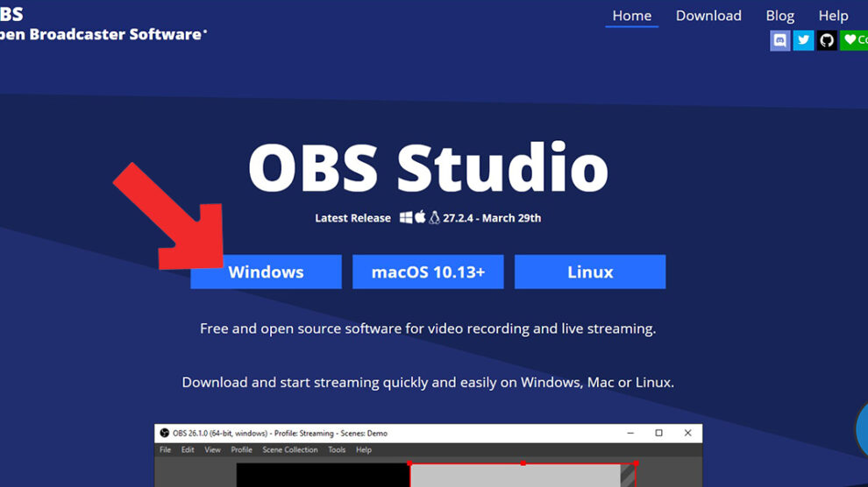Open Help menu in OBS screenshot window
Image resolution: width=868 pixels, height=487 pixels.
[364, 449]
